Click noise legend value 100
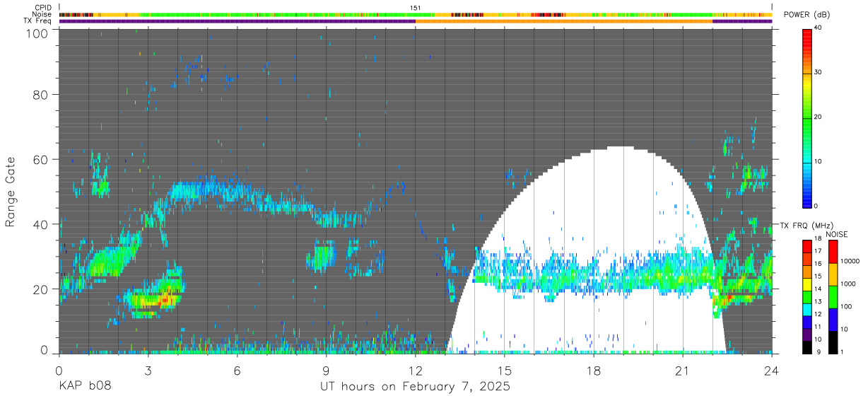868x401 pixels. 845,306
